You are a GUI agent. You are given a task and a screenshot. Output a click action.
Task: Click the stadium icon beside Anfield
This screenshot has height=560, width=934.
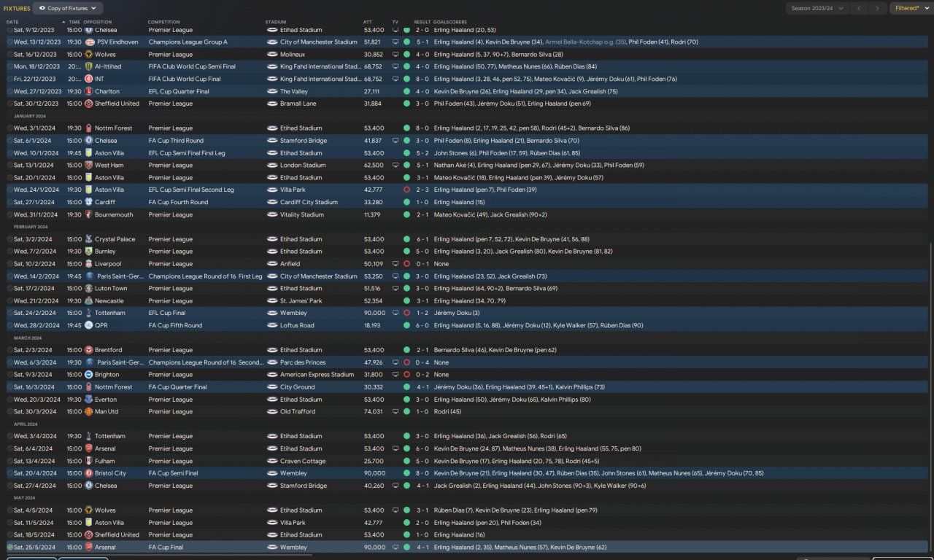[272, 264]
